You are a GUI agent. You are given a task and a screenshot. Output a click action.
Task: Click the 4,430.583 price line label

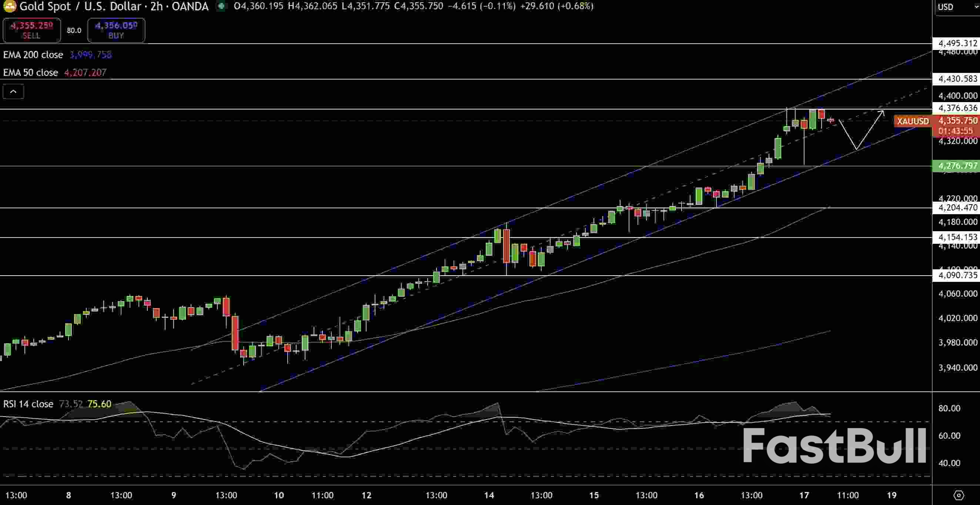[957, 79]
